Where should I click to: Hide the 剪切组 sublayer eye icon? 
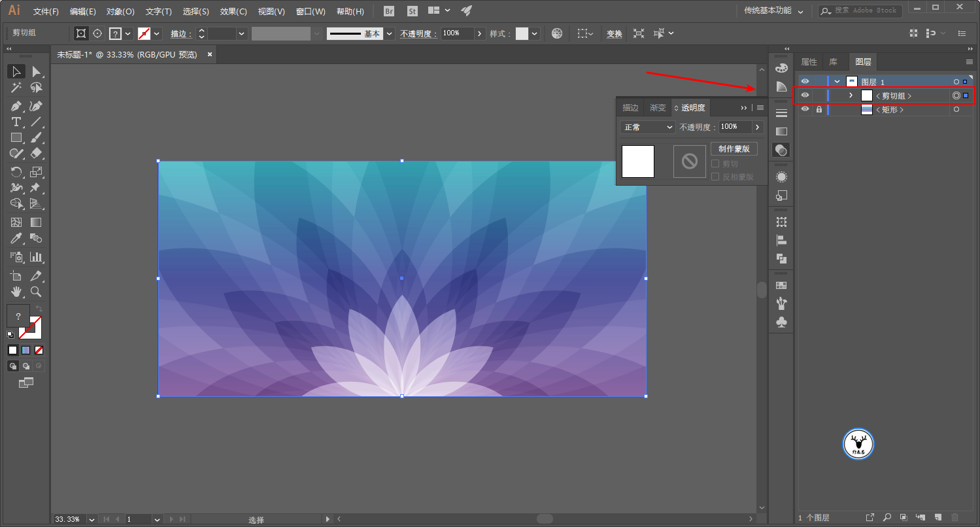805,95
